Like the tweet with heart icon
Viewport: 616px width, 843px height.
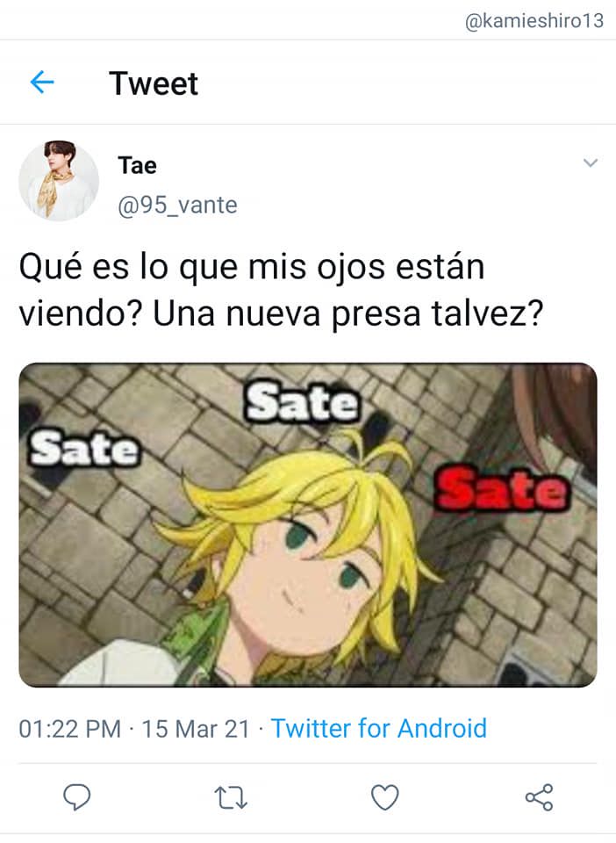(x=385, y=796)
